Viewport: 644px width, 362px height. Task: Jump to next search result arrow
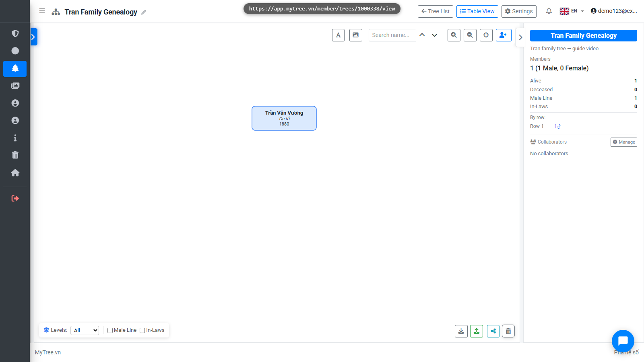pyautogui.click(x=435, y=35)
